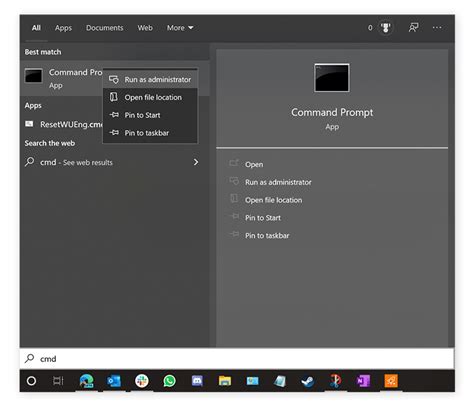Image resolution: width=474 pixels, height=410 pixels.
Task: Click Run as administrator in right panel
Action: tap(278, 182)
